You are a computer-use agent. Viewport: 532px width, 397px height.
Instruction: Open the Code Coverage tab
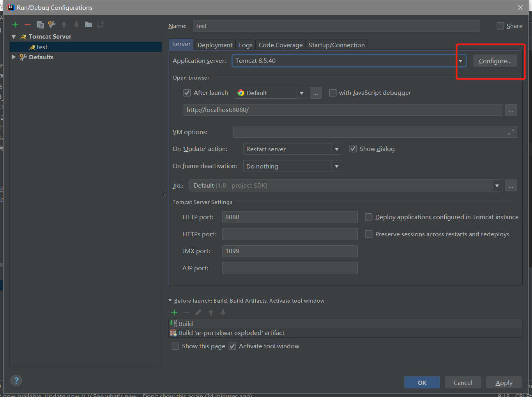tap(281, 45)
